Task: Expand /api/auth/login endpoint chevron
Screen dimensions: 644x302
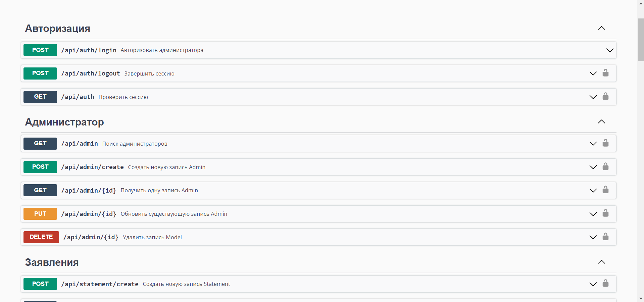Action: 610,50
